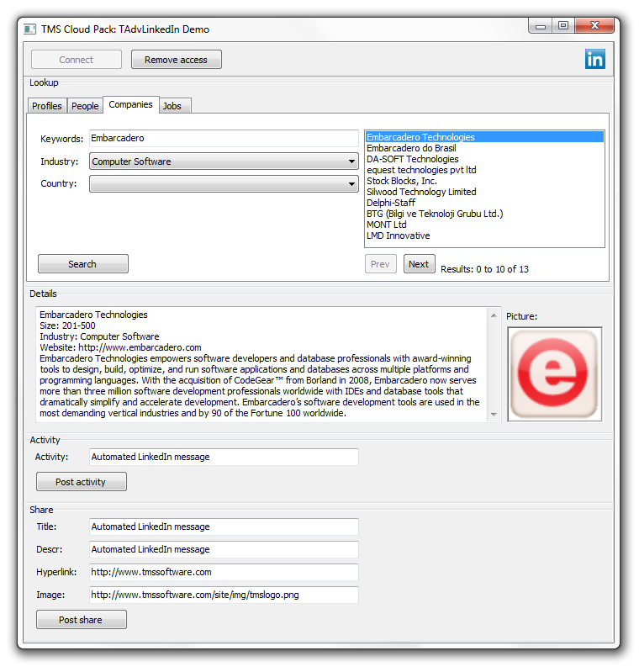Switch to the Profiles tab
Image resolution: width=639 pixels, height=672 pixels.
pos(47,106)
